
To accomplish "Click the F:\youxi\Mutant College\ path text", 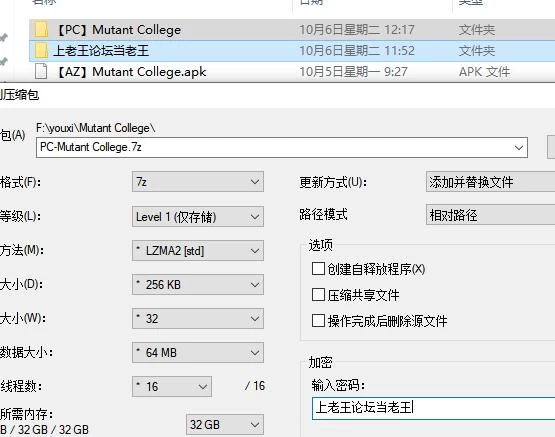I will (96, 128).
